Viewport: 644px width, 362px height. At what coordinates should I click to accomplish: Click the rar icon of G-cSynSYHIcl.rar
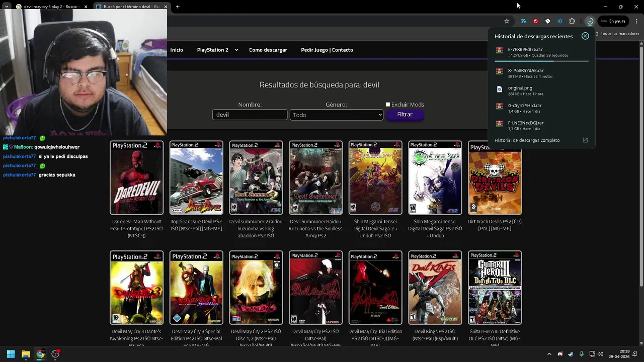tap(499, 107)
